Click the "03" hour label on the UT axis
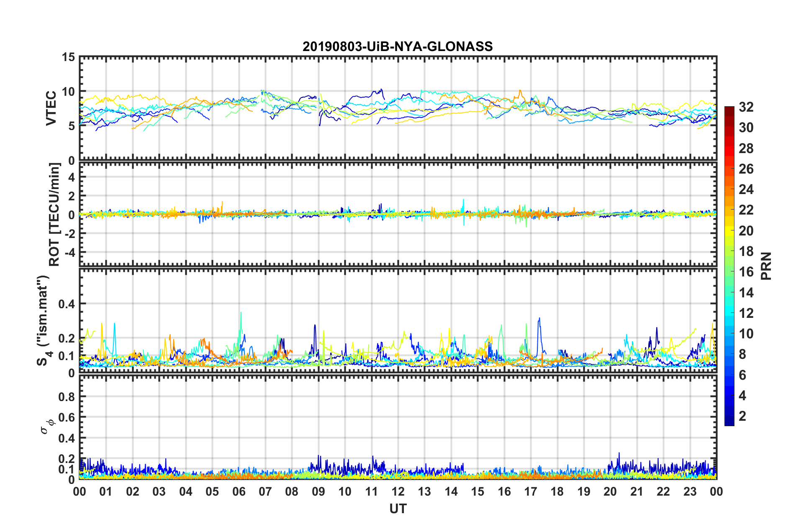Viewport: 796px width, 532px height. [x=159, y=491]
